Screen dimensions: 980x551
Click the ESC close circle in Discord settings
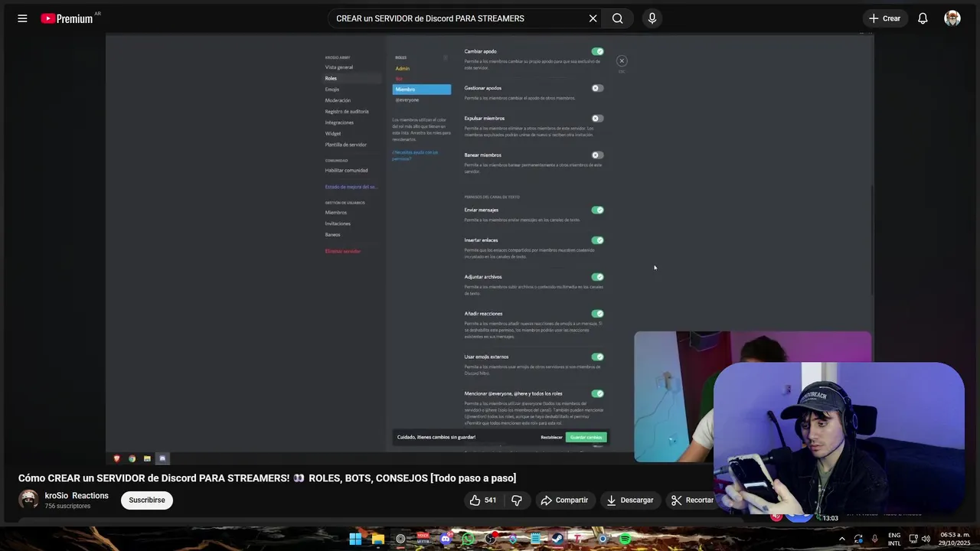tap(622, 60)
